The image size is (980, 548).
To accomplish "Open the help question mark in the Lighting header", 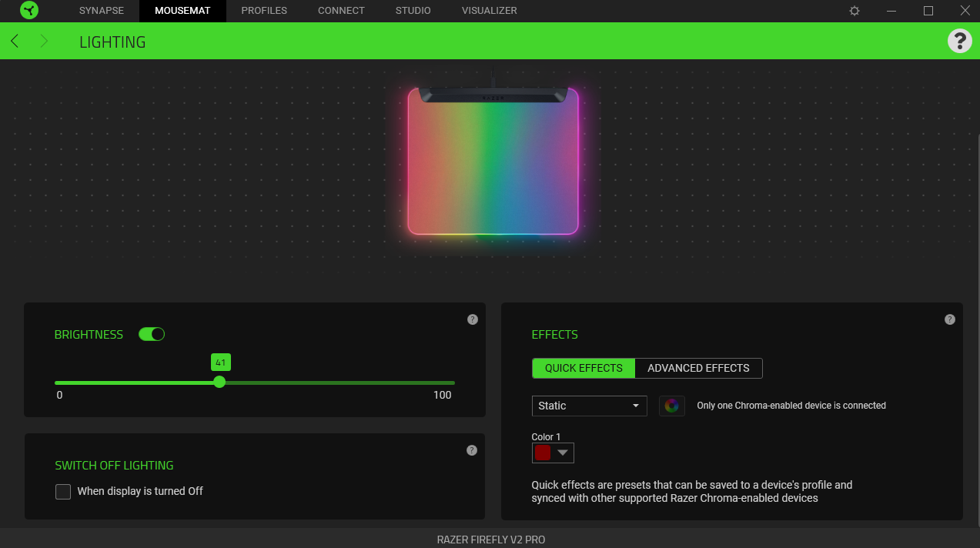I will click(959, 41).
